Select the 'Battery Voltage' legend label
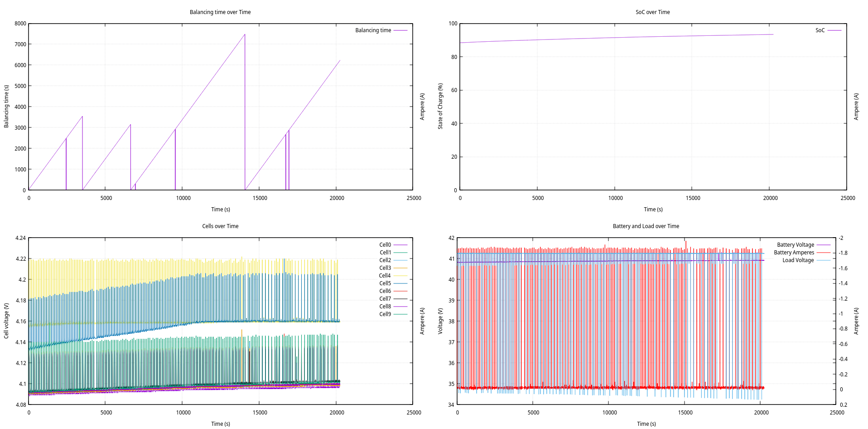Screen dimensions: 868x429 [x=796, y=245]
